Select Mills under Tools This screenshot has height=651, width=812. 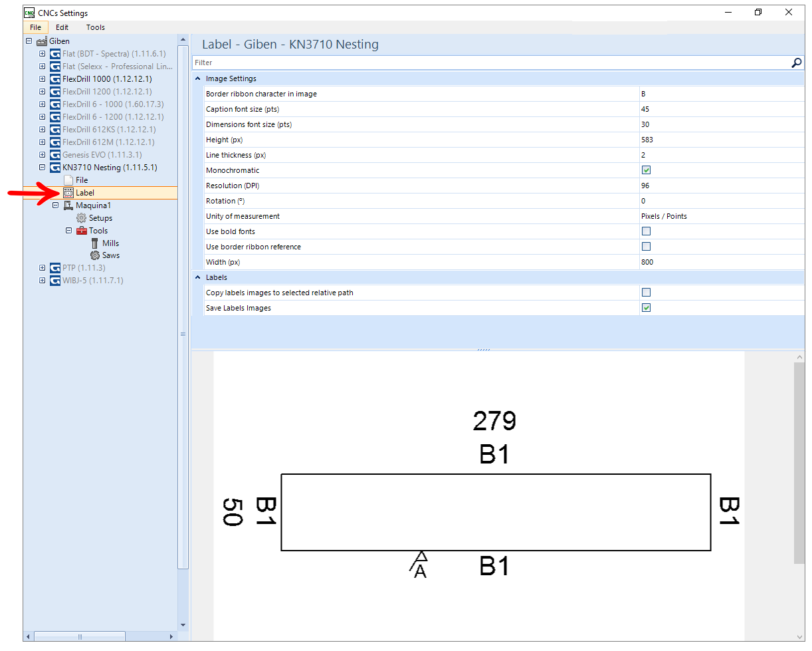pos(111,243)
